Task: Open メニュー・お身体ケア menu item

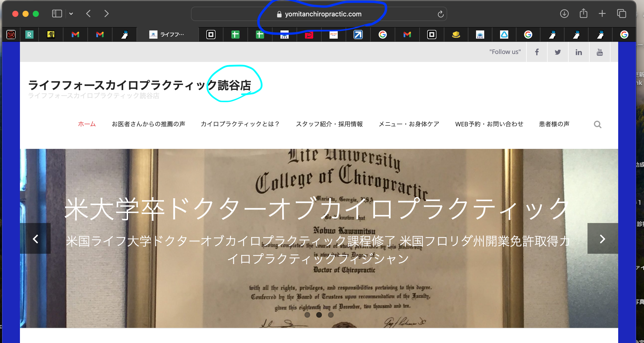Action: pos(409,124)
